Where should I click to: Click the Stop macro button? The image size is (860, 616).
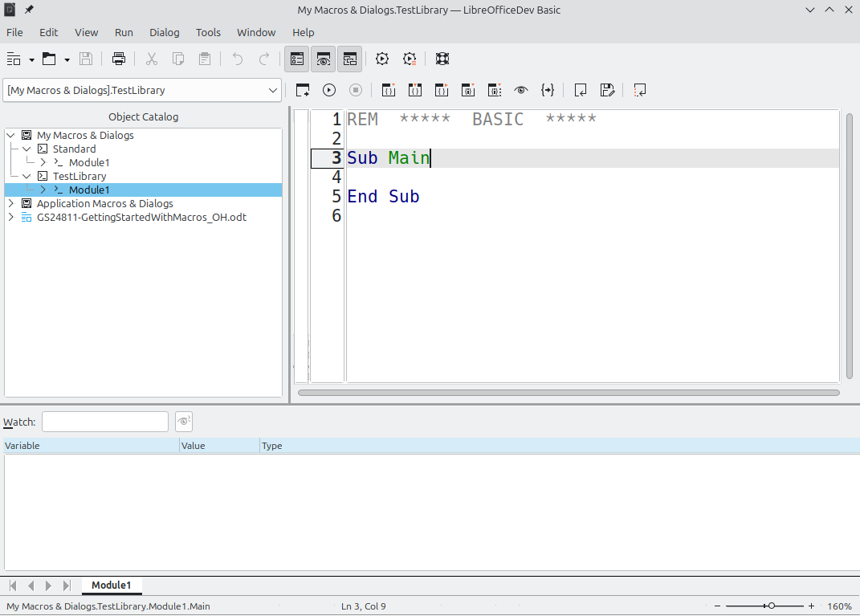tap(355, 90)
